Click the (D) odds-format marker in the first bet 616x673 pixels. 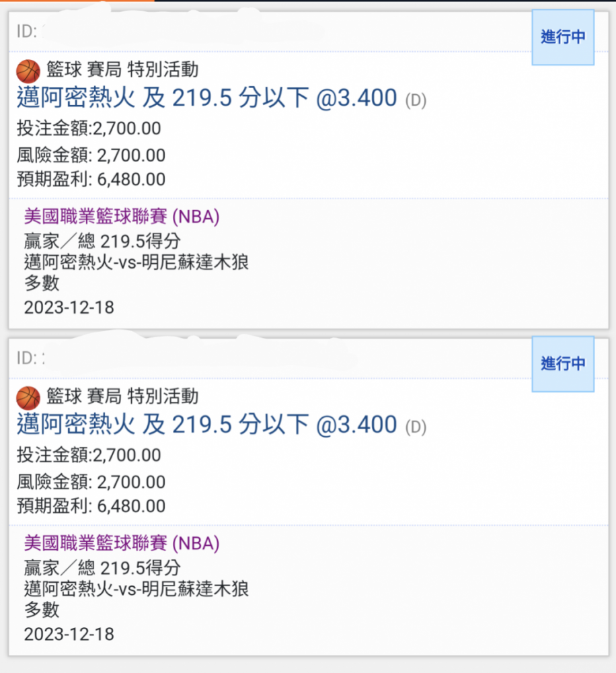click(416, 100)
